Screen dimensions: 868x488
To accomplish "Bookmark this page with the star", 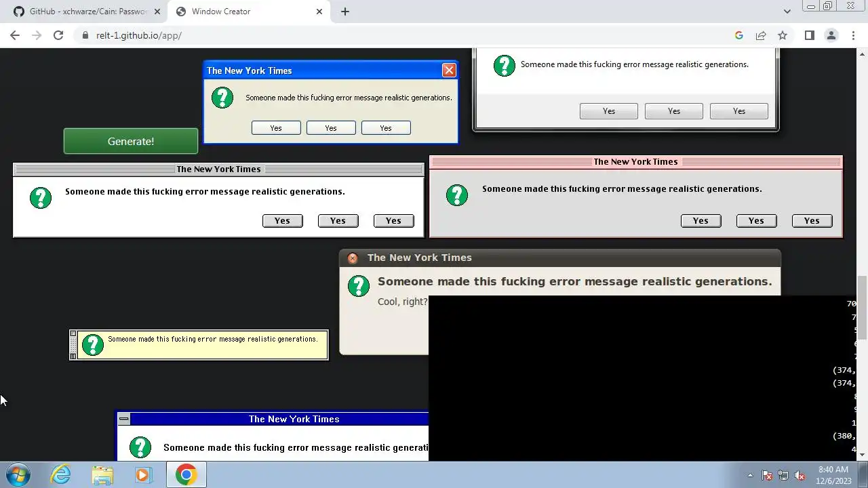I will [783, 35].
